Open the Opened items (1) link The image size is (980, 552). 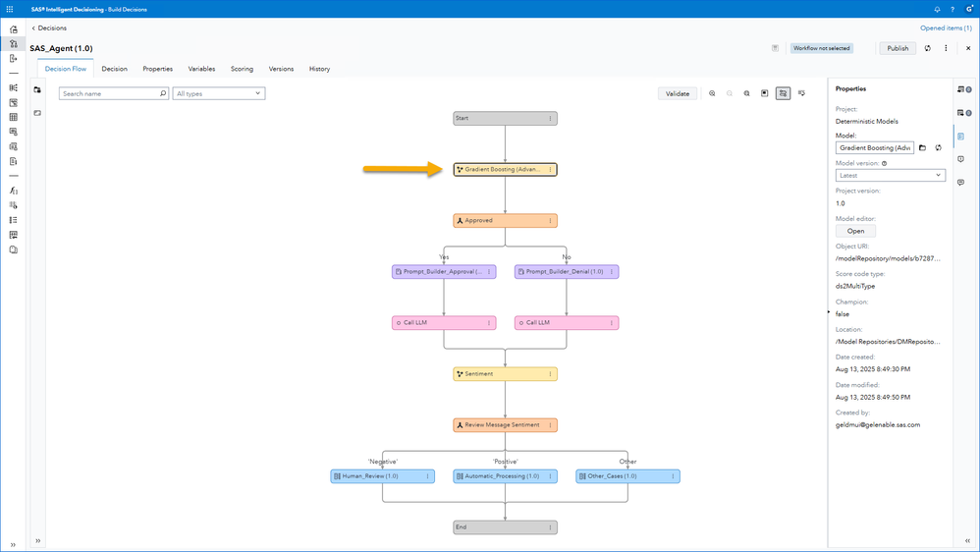pyautogui.click(x=946, y=28)
